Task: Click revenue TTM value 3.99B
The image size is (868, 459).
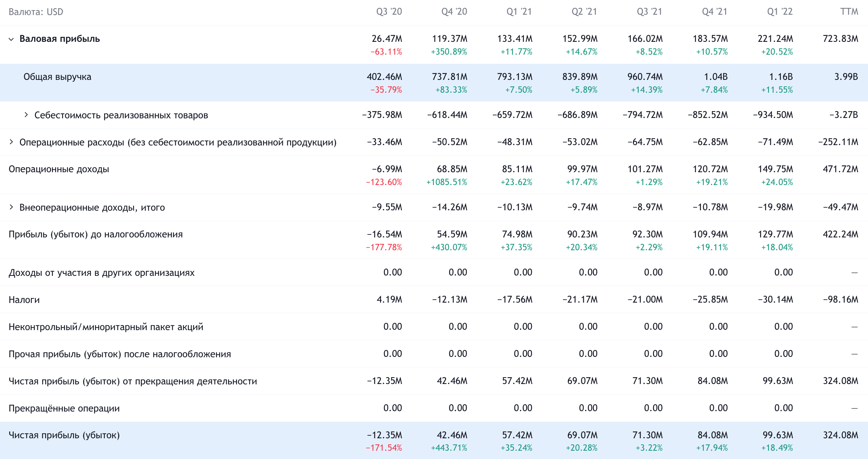Action: click(846, 77)
